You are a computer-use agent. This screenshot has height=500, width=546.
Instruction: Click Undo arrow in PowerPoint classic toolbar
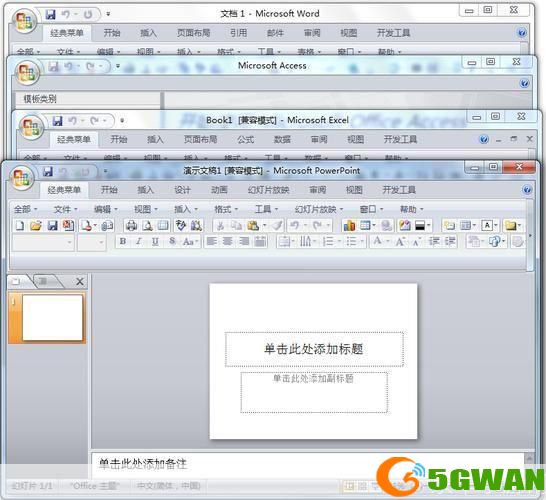click(x=295, y=226)
